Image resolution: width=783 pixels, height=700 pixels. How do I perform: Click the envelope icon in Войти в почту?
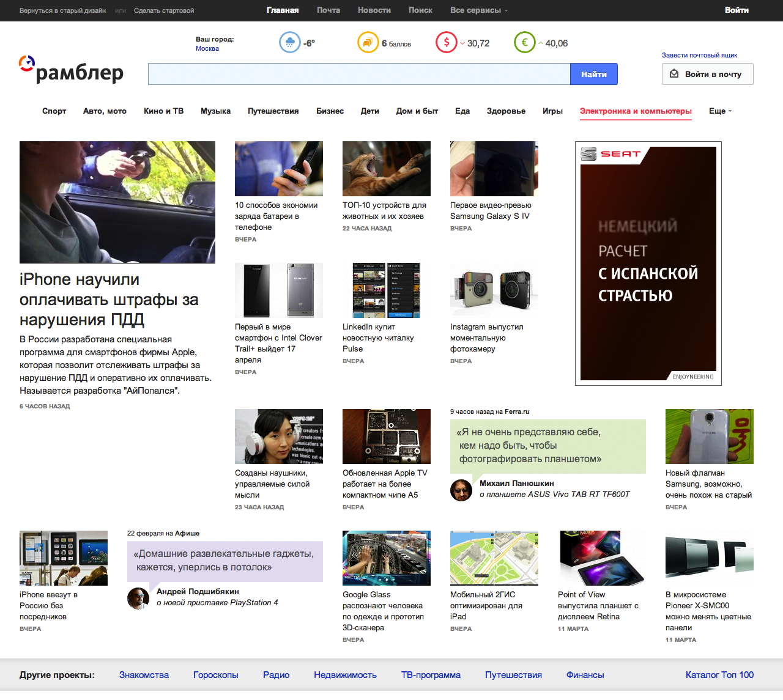pos(674,74)
